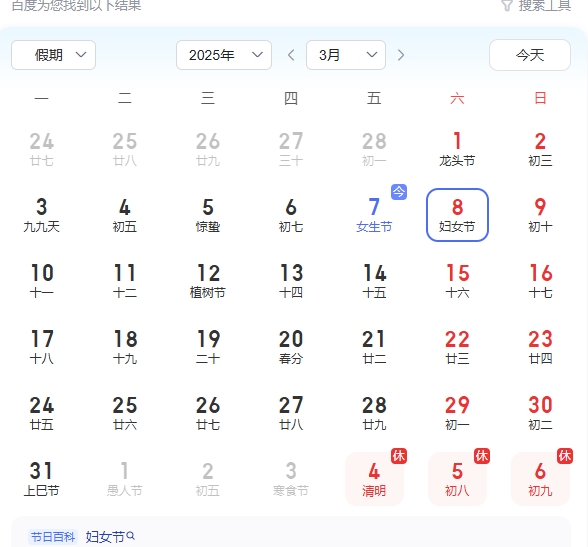This screenshot has height=547, width=588.
Task: Select April 6 初九 holiday
Action: 540,479
